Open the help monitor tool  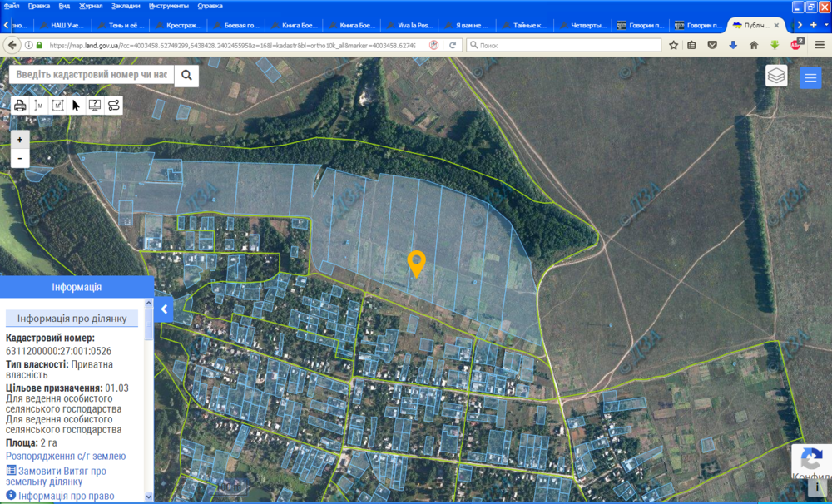(95, 106)
